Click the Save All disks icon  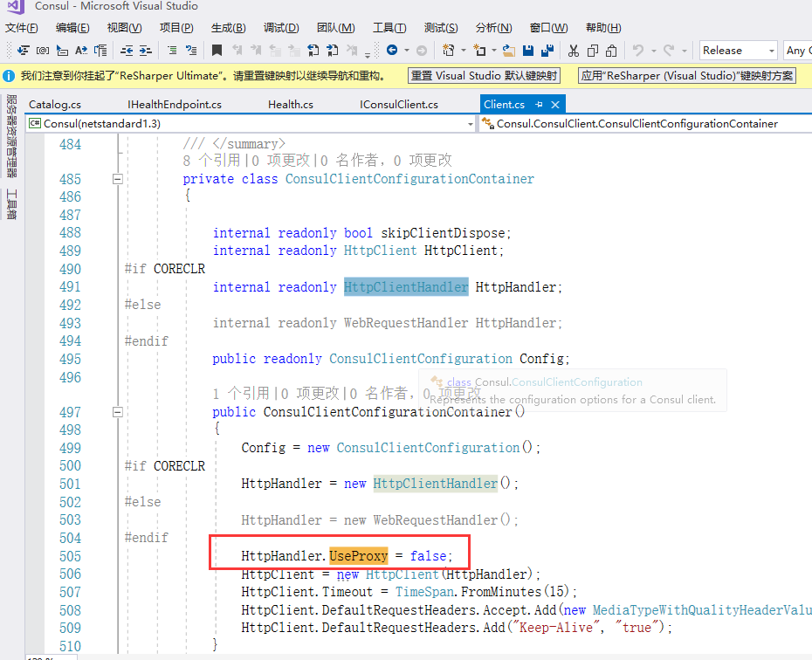pos(547,51)
